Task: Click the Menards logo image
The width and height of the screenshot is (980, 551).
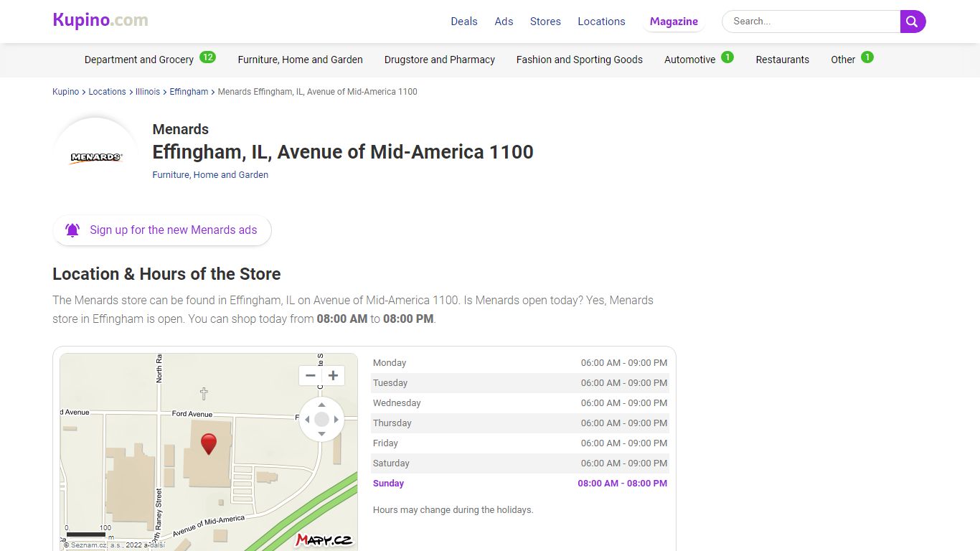Action: coord(96,157)
